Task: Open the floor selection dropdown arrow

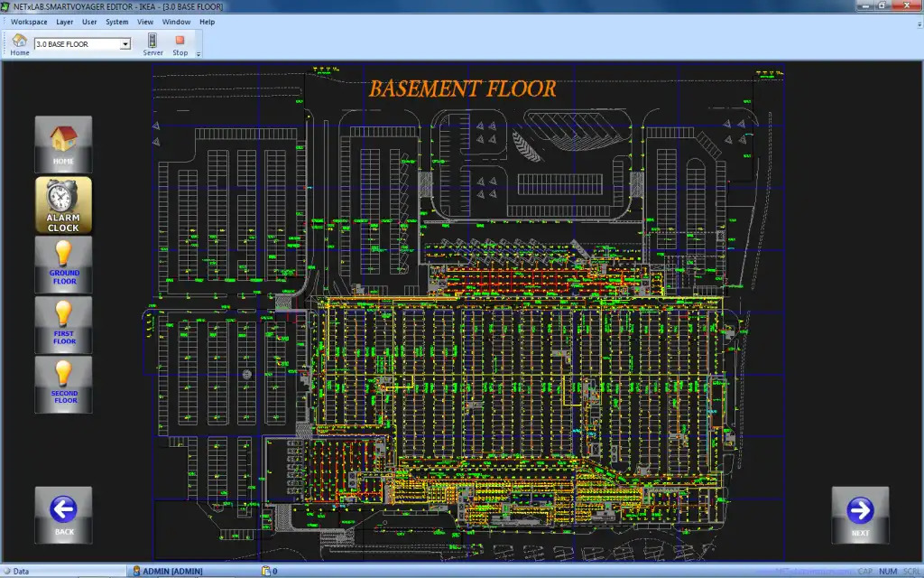Action: click(x=125, y=43)
